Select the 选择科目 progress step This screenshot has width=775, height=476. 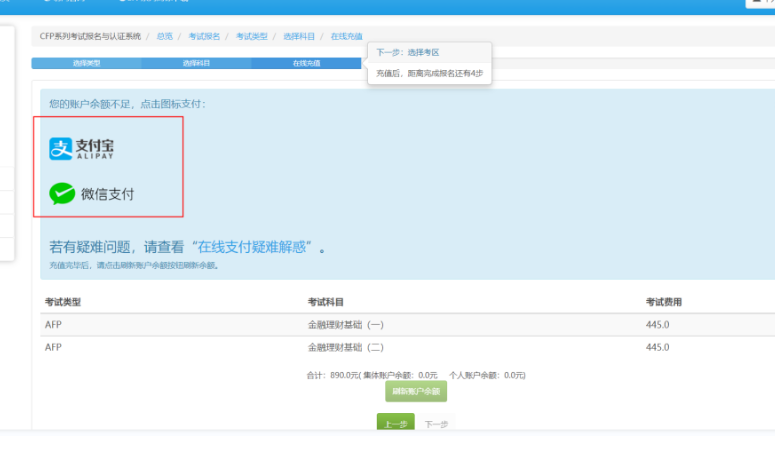196,63
